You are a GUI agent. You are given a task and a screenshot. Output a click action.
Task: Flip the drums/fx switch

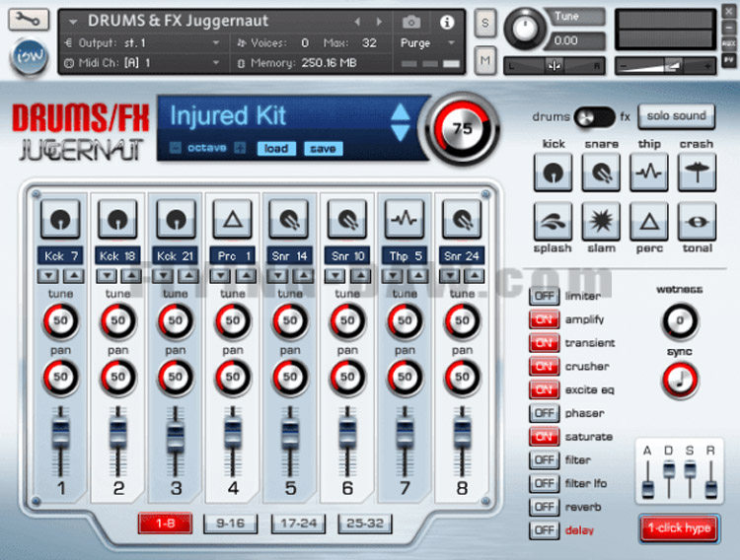(x=594, y=117)
